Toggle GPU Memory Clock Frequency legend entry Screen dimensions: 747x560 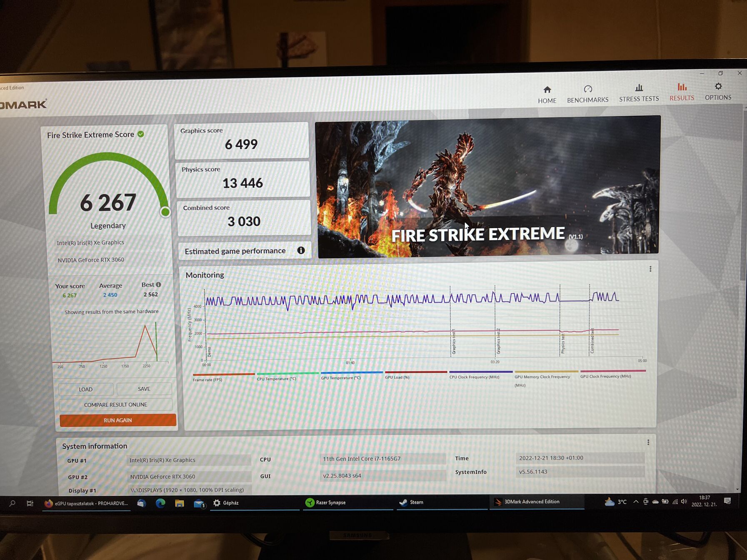coord(546,378)
